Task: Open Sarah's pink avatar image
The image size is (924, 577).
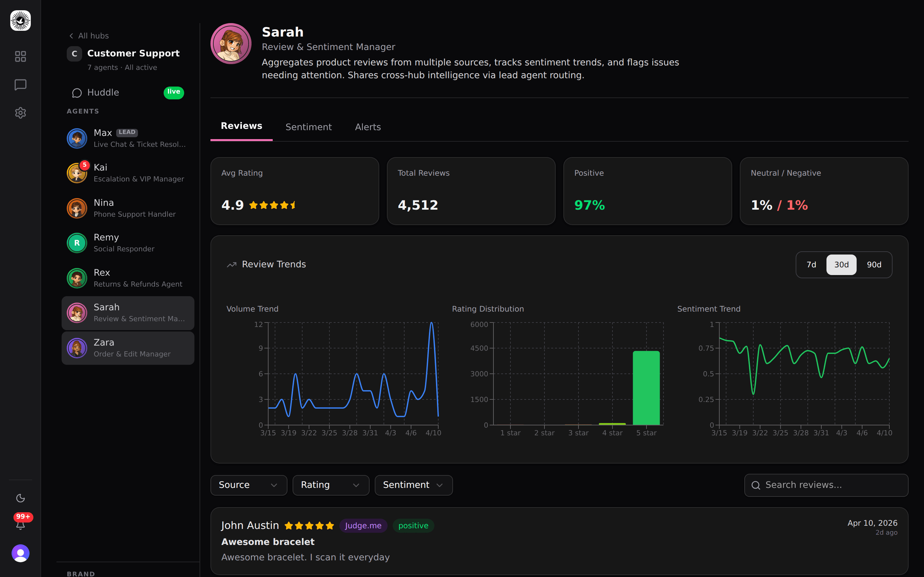Action: point(231,43)
